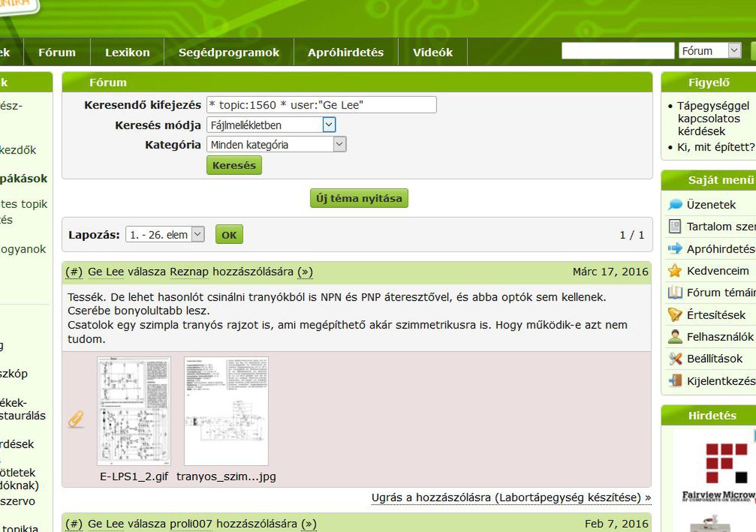Click the Keresés button
The image size is (756, 532).
(x=234, y=165)
